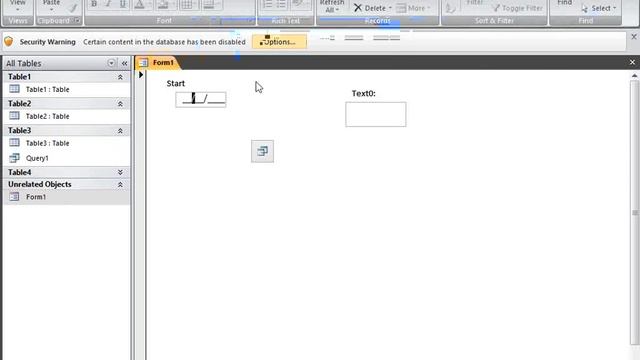Collapse the Unrelated Objects group
Screen dimensions: 640x360
(120, 184)
